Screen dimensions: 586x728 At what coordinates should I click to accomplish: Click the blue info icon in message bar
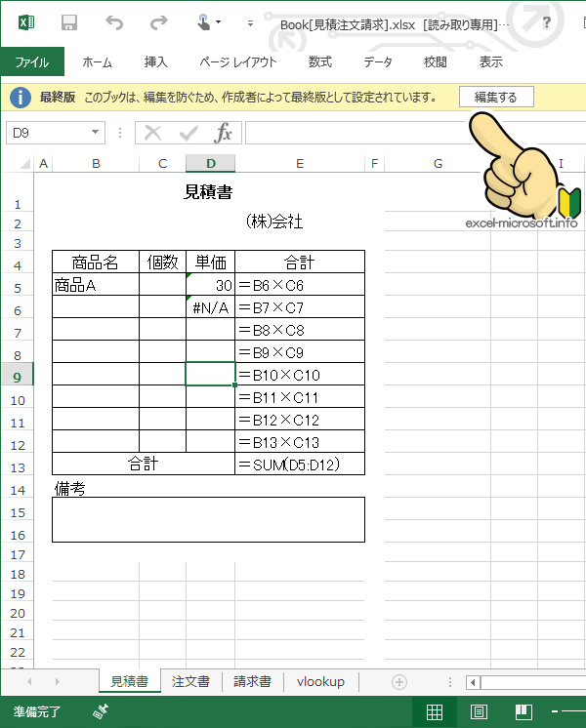[x=21, y=98]
